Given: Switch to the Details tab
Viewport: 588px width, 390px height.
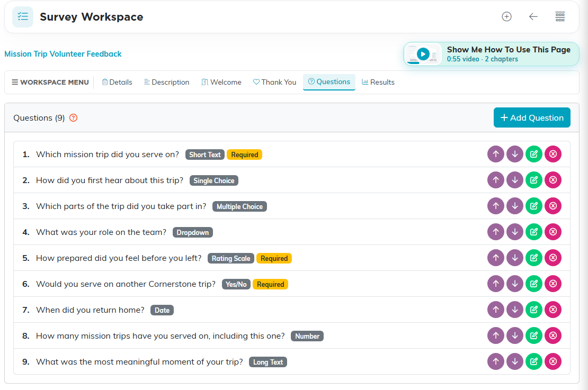Looking at the screenshot, I should pos(117,82).
